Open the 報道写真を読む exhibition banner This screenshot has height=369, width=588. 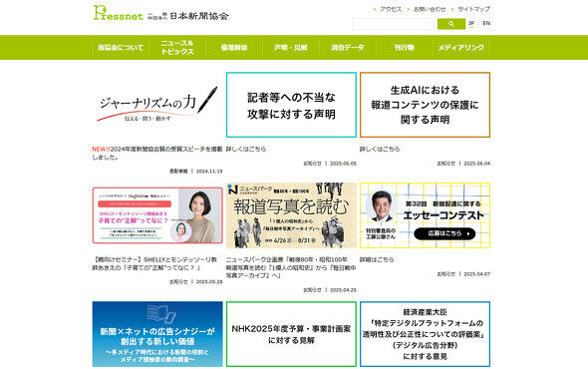tap(291, 215)
